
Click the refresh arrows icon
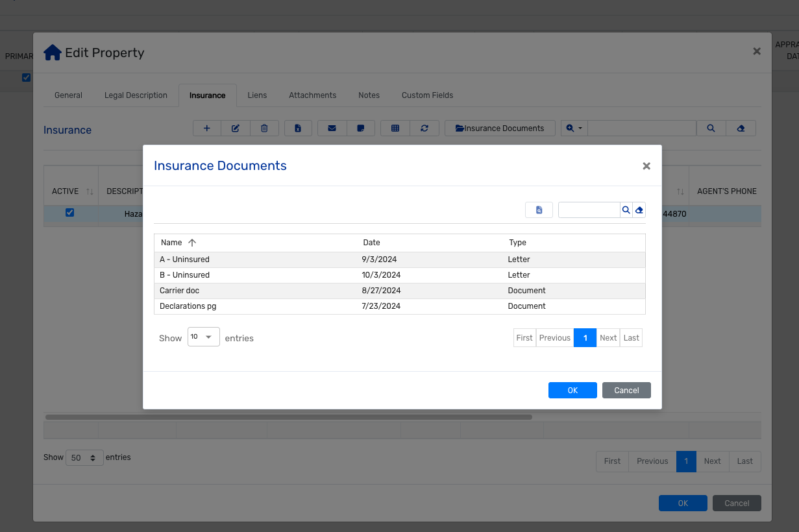424,128
